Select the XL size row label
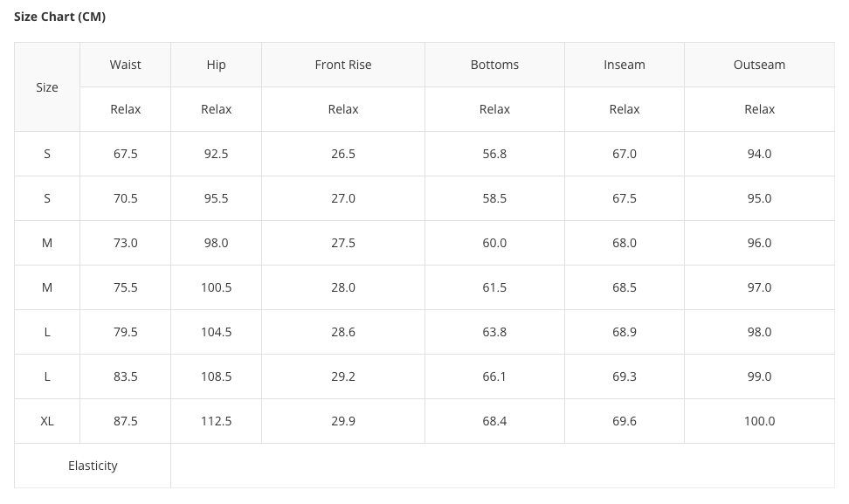Image resolution: width=849 pixels, height=504 pixels. coord(47,421)
